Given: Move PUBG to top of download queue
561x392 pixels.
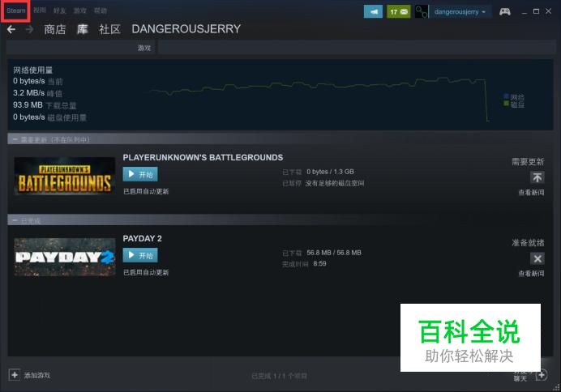Looking at the screenshot, I should 537,177.
